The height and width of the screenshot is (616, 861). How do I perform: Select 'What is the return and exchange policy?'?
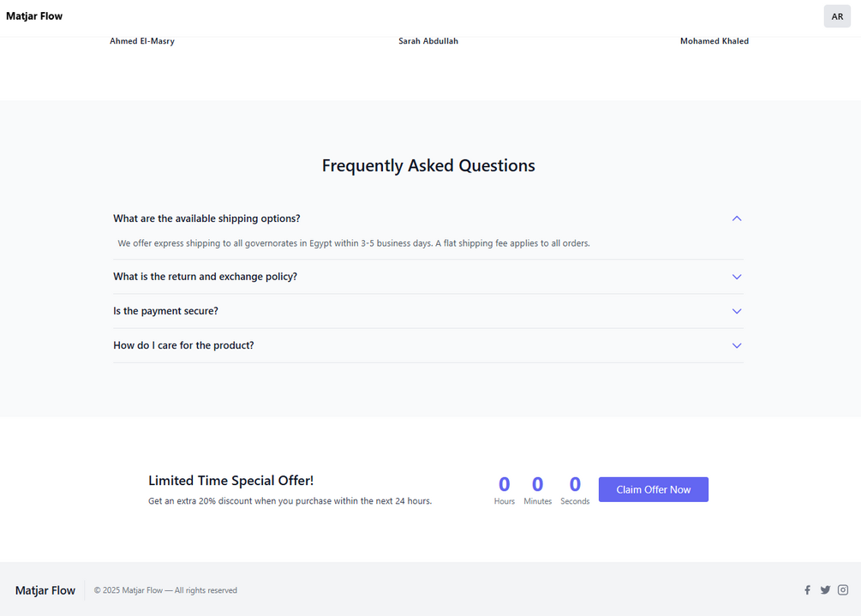205,277
